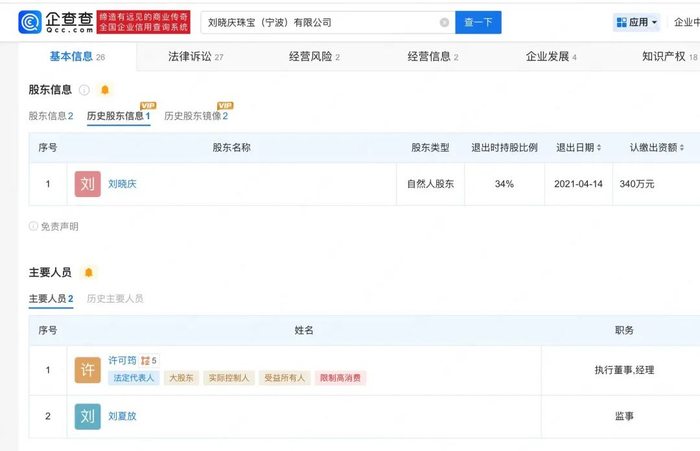
Task: Sort by 退出日期 column arrows
Action: coord(599,148)
